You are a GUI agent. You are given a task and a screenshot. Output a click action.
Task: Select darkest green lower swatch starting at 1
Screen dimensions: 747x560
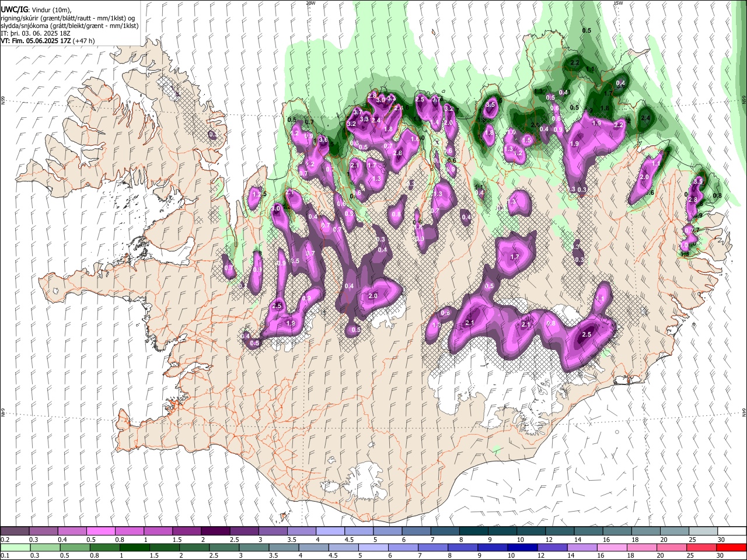(x=134, y=547)
